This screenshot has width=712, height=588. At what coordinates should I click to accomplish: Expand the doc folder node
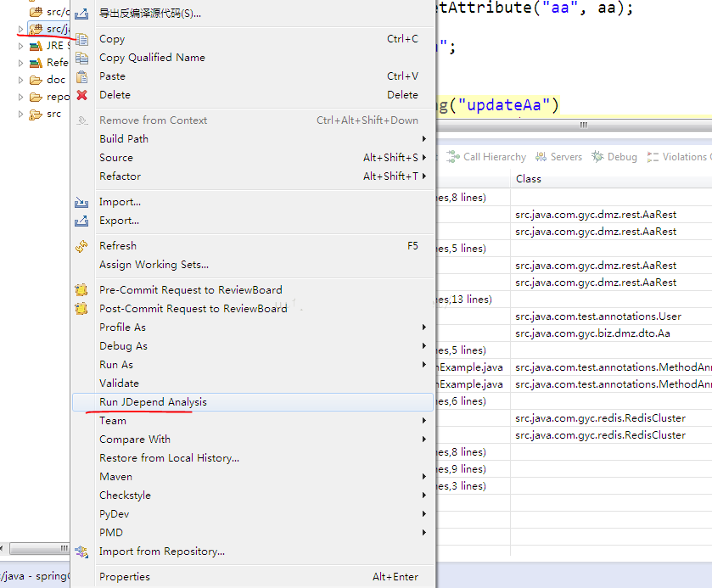coord(20,80)
